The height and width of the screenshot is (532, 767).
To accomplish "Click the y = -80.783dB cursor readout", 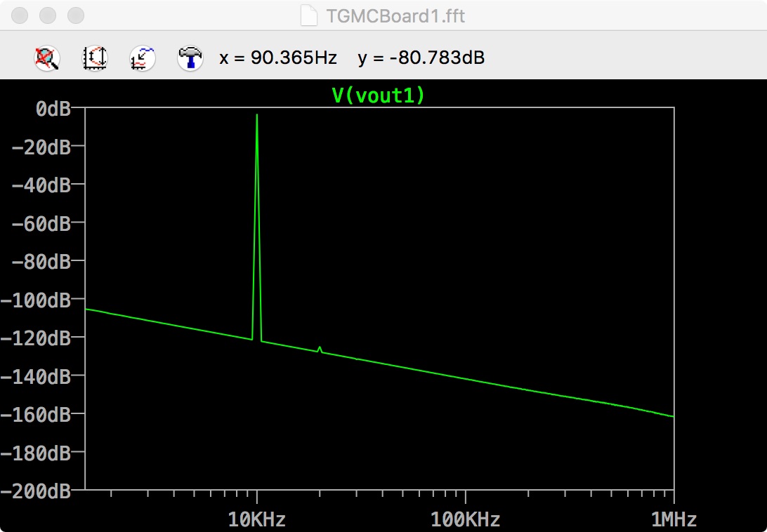I will [x=421, y=58].
